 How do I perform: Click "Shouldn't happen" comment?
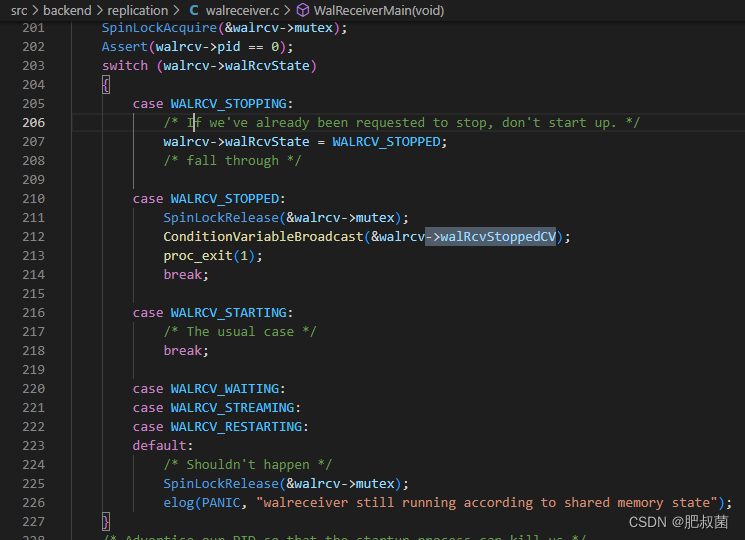pos(248,465)
